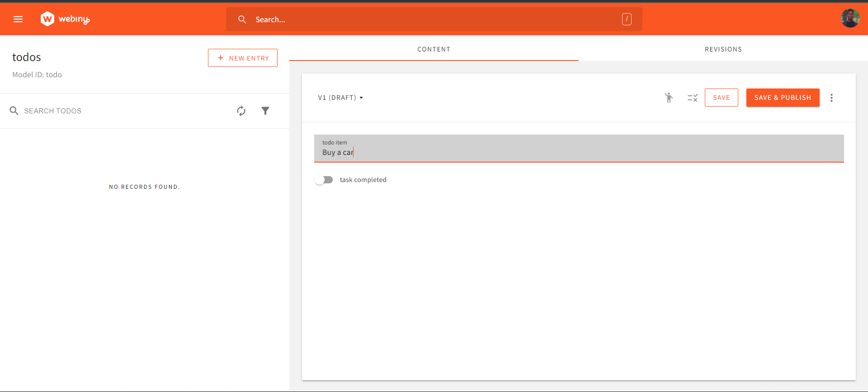Image resolution: width=868 pixels, height=392 pixels.
Task: Create a todo with New Entry button
Action: (x=243, y=58)
